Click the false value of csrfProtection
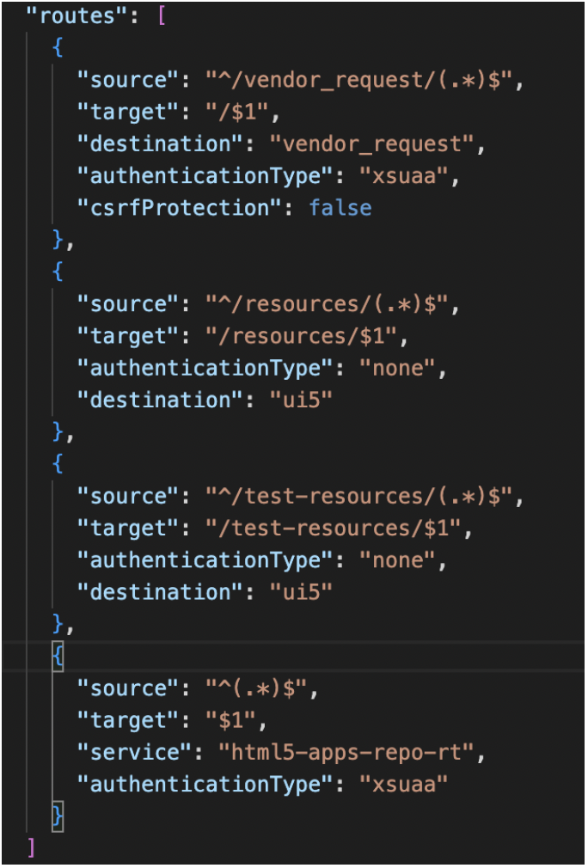This screenshot has height=868, width=588. 340,207
